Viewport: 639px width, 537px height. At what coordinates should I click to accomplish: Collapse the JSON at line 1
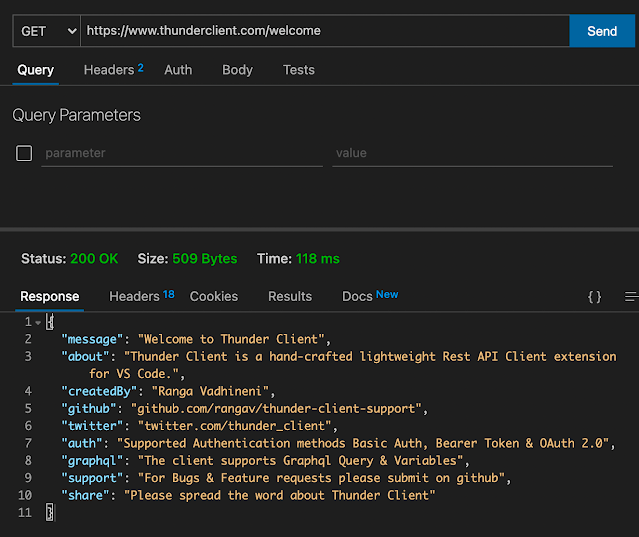pos(38,322)
